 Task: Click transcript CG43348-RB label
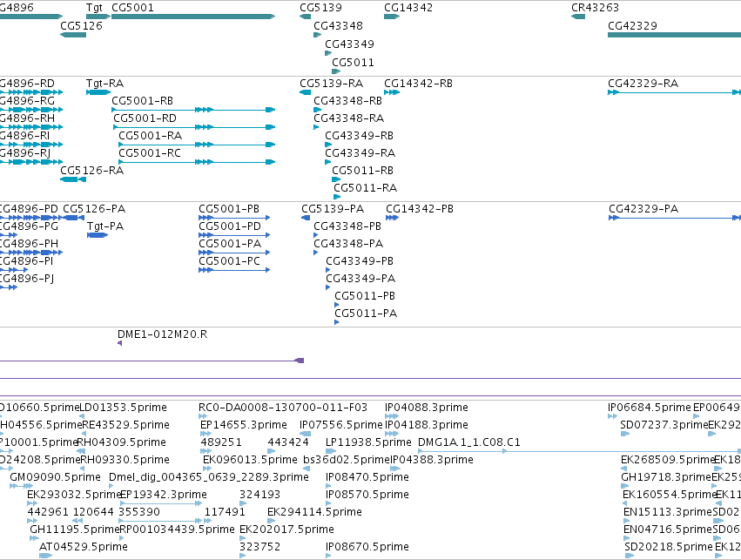pyautogui.click(x=347, y=101)
